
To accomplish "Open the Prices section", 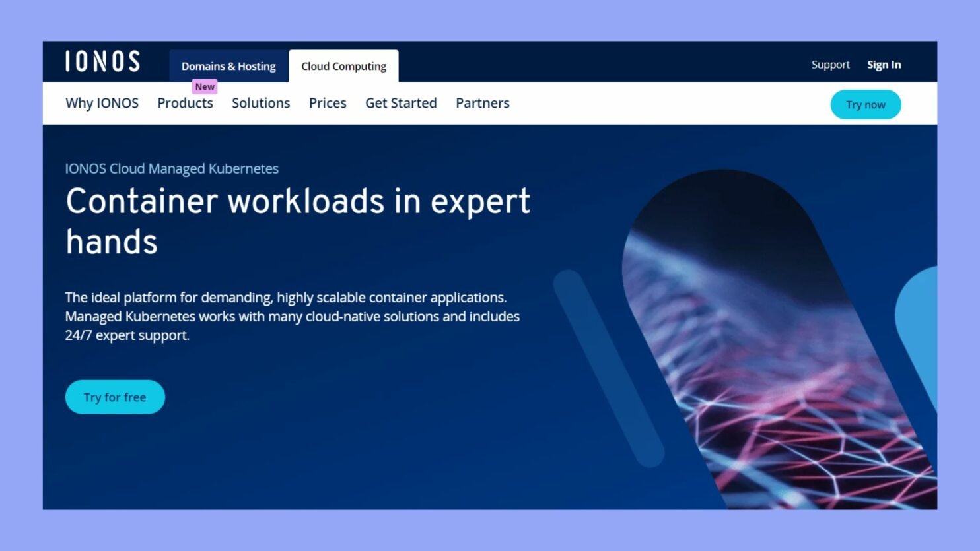I will (x=328, y=103).
